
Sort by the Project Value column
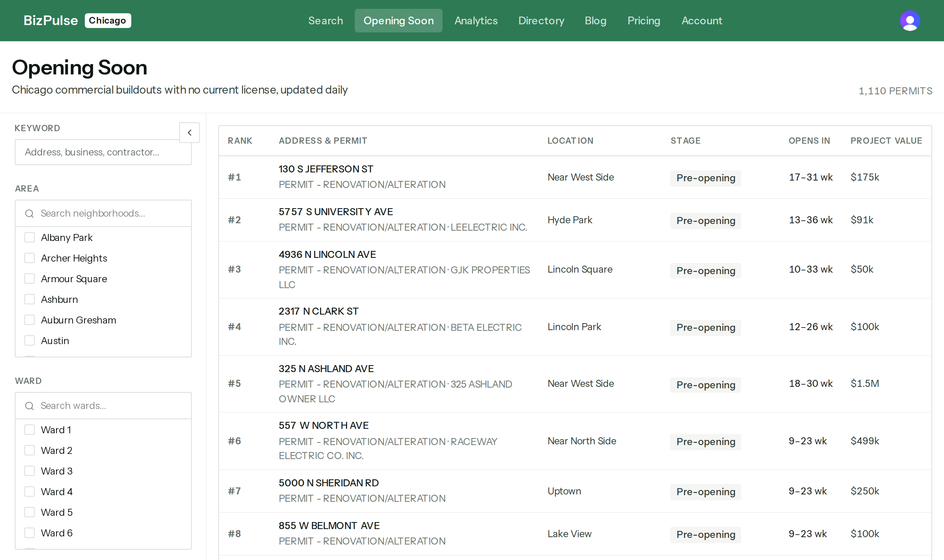click(x=886, y=141)
